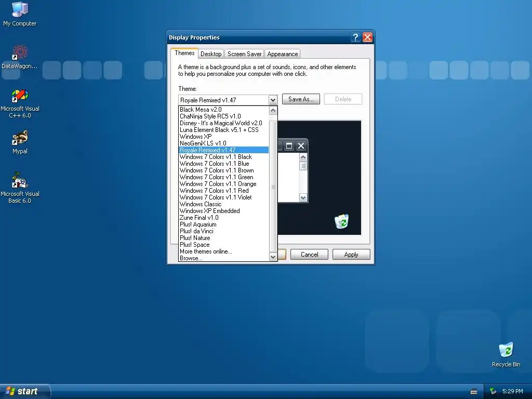This screenshot has width=532, height=399.
Task: Choose Windows 7 Colors v1.1 Blue
Action: pos(223,164)
